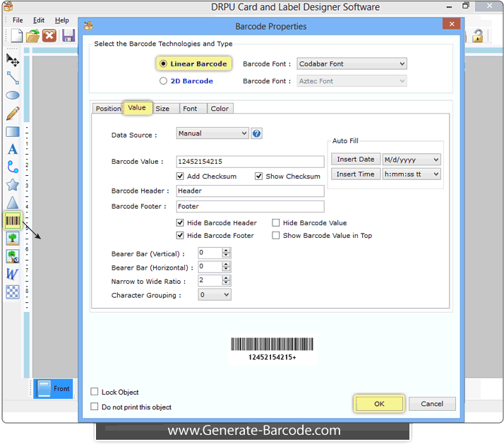Click the Data Source help icon

256,133
